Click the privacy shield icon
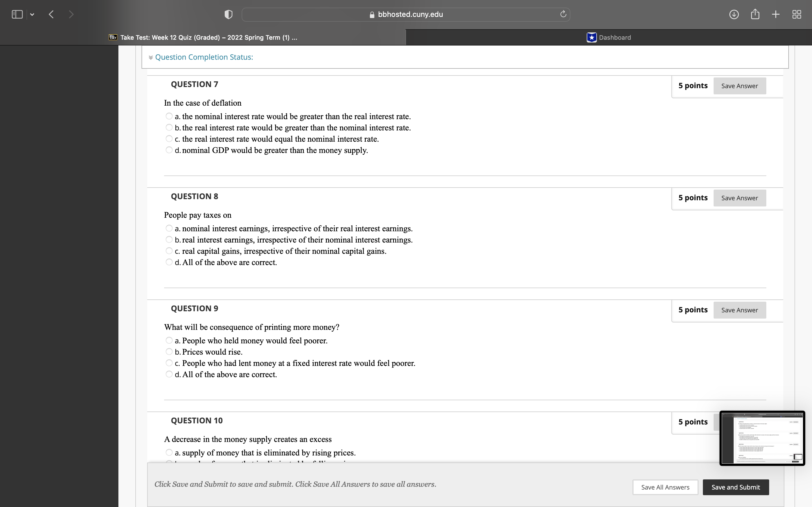Viewport: 812px width, 507px height. pos(228,14)
